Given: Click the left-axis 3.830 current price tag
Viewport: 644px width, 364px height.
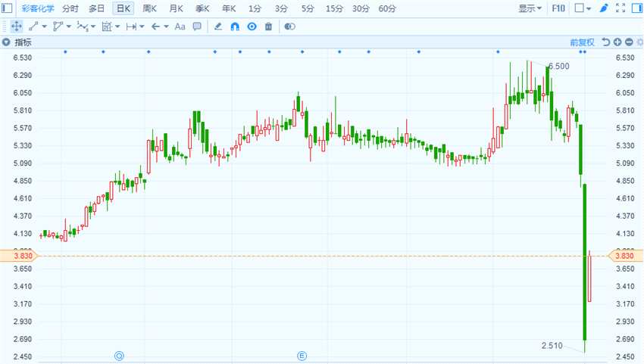Looking at the screenshot, I should [x=19, y=256].
